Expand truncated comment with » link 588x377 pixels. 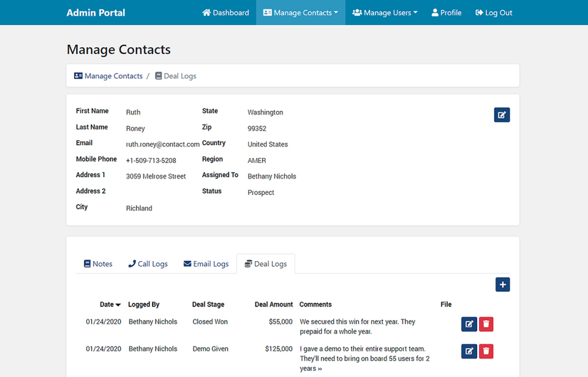click(320, 368)
